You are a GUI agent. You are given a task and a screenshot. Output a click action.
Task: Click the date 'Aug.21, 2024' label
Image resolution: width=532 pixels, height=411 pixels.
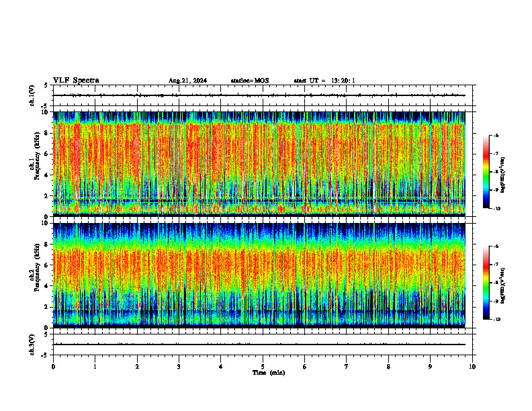(x=187, y=81)
